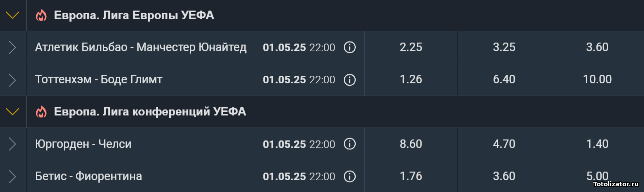The width and height of the screenshot is (644, 192).
Task: Expand the Атлетик Бильбао - Манчестер Юнайтед row arrow
Action: tap(12, 48)
